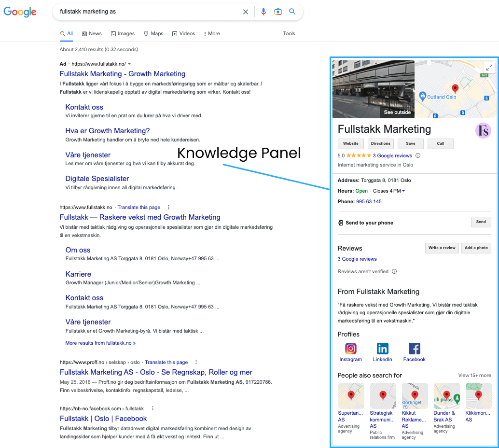Viewport: 499px width, 448px height.
Task: Clear the search query with the X icon
Action: (245, 12)
